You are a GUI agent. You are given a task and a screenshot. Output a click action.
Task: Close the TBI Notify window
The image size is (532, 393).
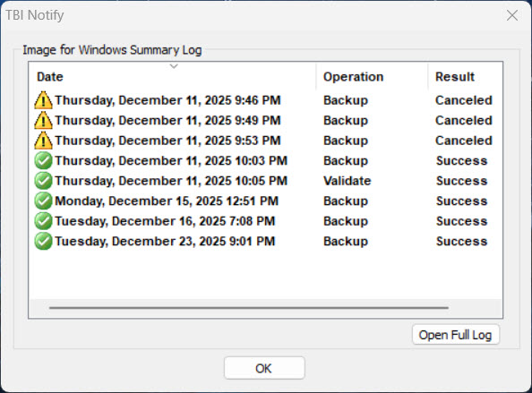pyautogui.click(x=512, y=15)
